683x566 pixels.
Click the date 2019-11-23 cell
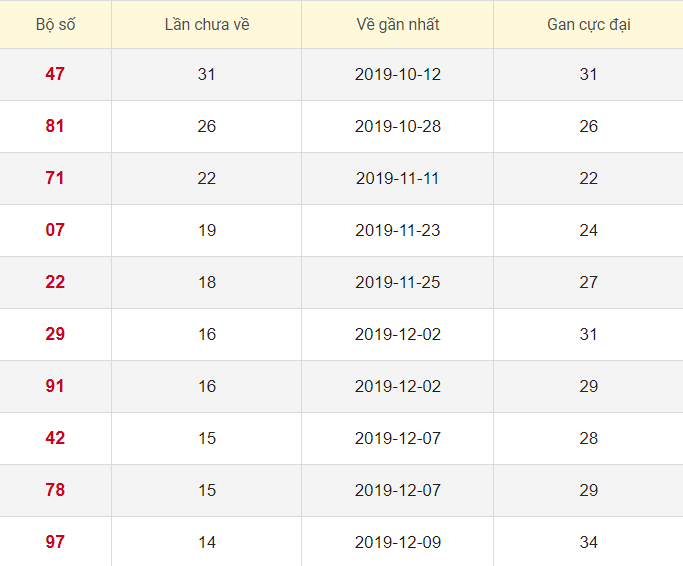click(x=397, y=230)
